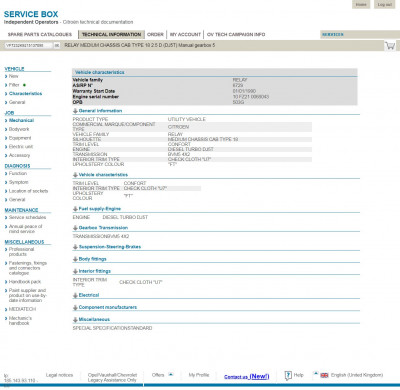
Task: Open the Order tab
Action: tap(155, 34)
